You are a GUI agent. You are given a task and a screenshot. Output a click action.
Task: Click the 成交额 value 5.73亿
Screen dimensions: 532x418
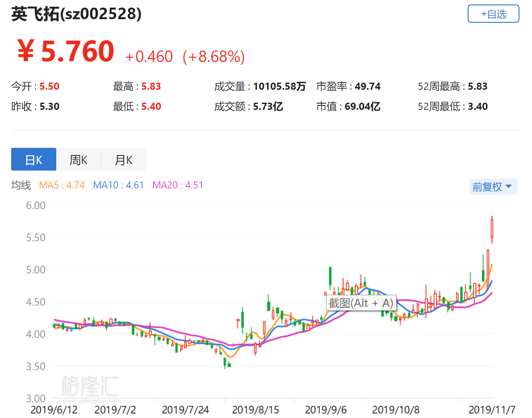click(268, 107)
